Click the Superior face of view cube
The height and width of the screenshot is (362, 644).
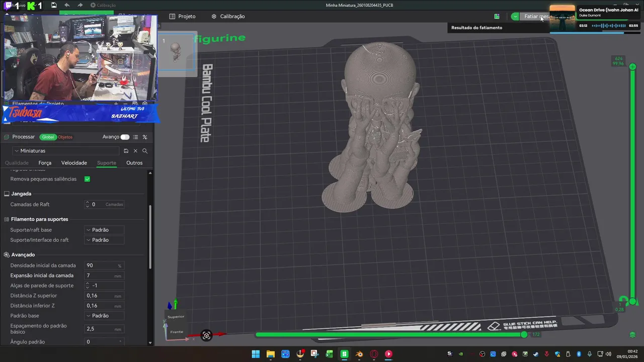tap(176, 317)
